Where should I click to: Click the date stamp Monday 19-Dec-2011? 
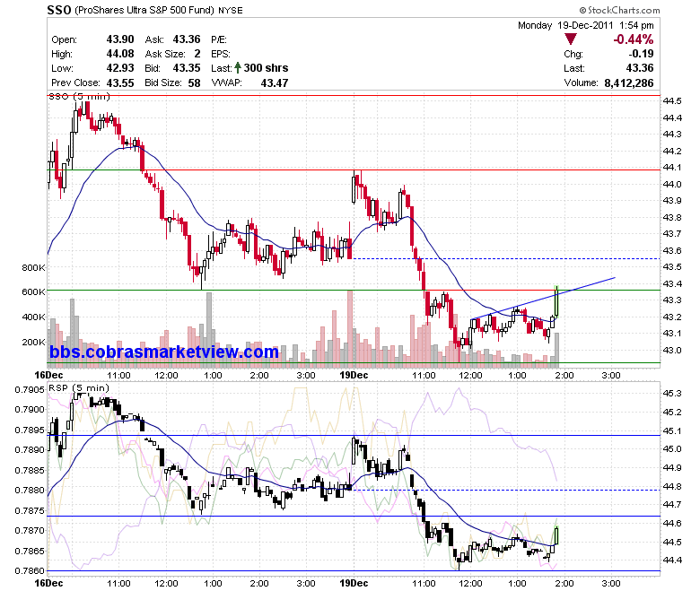565,25
